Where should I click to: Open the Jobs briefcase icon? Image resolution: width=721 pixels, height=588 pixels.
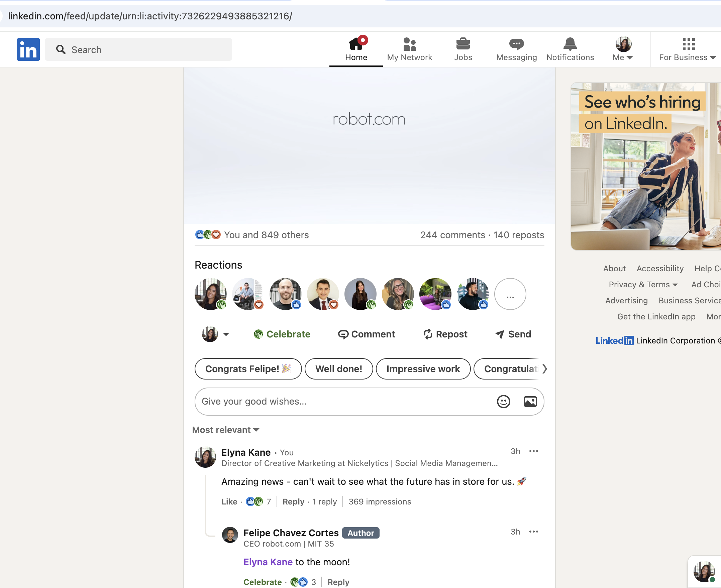(x=463, y=44)
